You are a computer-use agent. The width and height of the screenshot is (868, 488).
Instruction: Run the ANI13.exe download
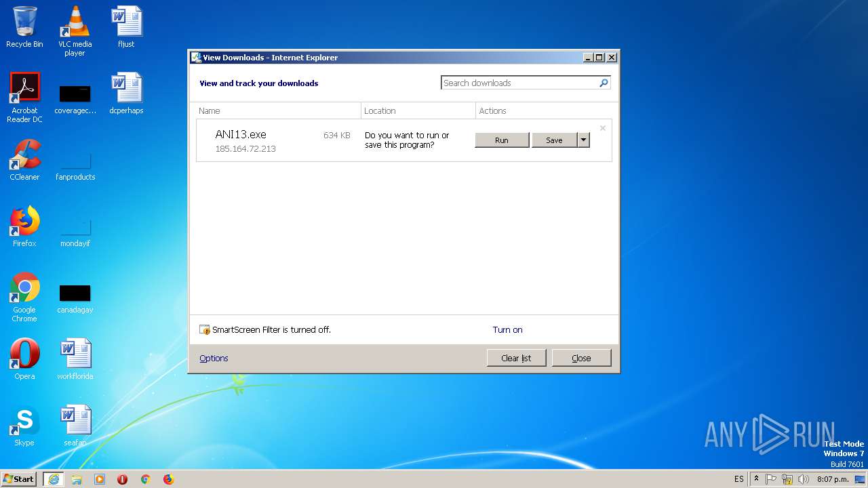point(502,140)
